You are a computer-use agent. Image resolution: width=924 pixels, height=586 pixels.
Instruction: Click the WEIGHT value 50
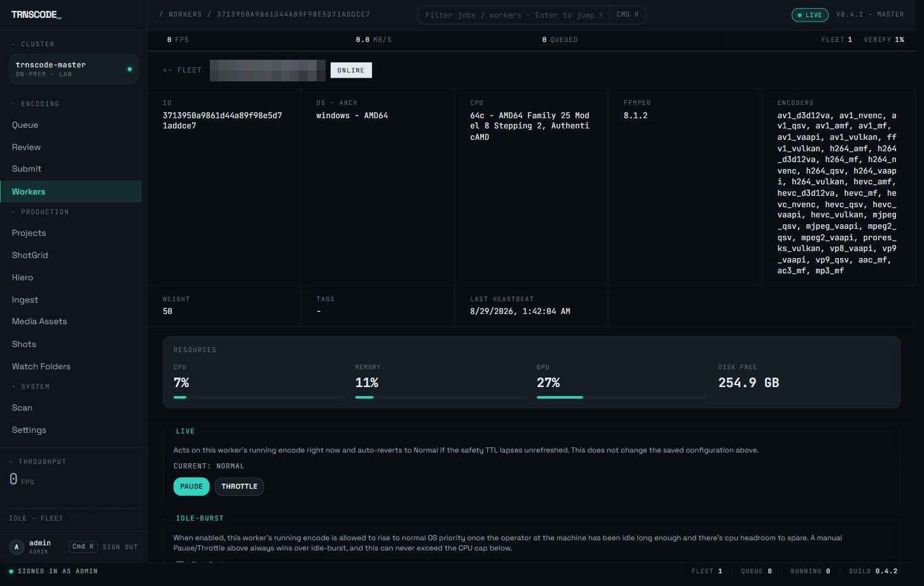(x=168, y=311)
